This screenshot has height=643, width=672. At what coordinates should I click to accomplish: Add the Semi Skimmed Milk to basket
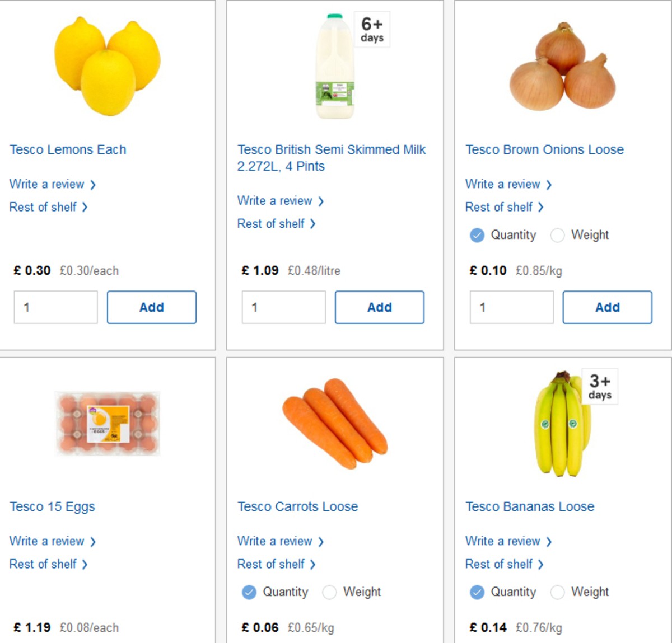379,307
